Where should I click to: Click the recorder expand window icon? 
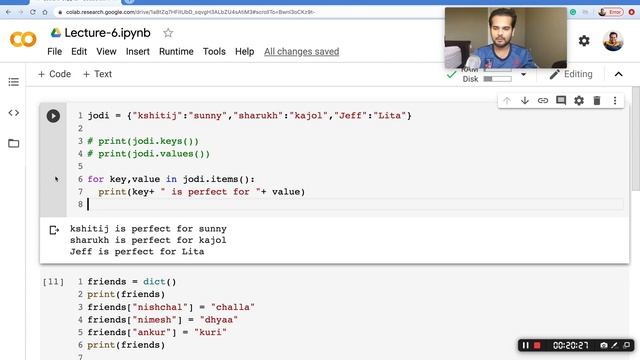pos(627,345)
